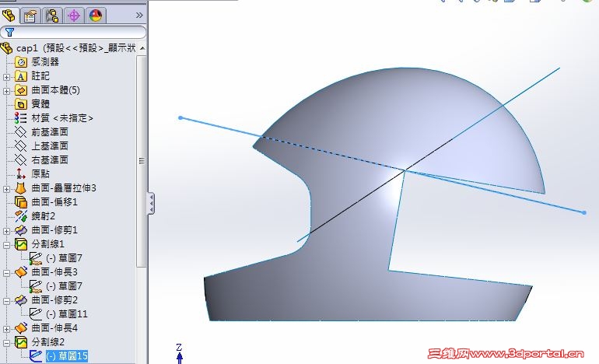Viewport: 599px width, 364px height.
Task: Expand the 曲面本體(5) node
Action: pos(6,91)
